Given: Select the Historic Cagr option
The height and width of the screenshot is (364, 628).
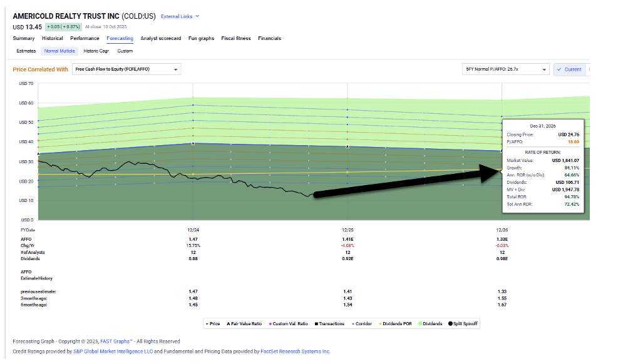Looking at the screenshot, I should click(x=96, y=51).
